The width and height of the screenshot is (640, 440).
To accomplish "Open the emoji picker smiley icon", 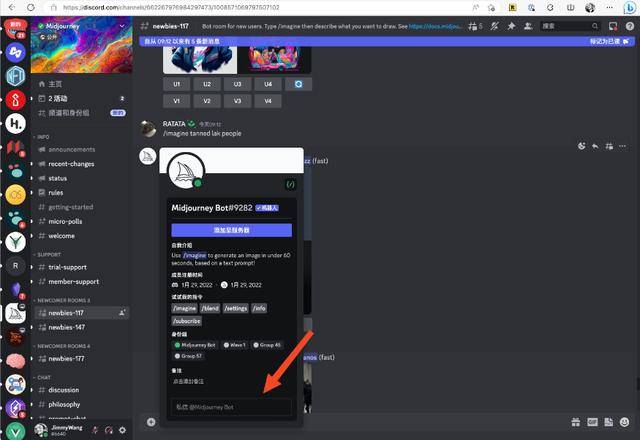I will click(x=624, y=422).
